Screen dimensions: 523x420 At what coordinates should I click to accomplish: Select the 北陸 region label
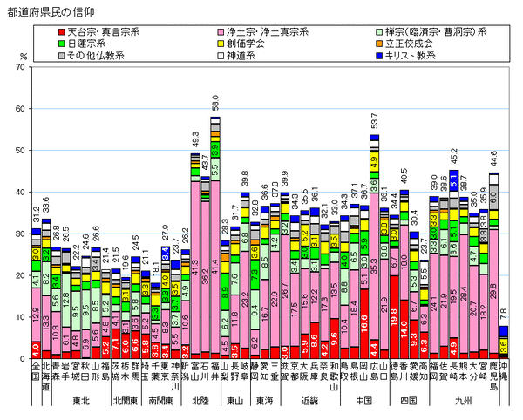click(x=200, y=401)
